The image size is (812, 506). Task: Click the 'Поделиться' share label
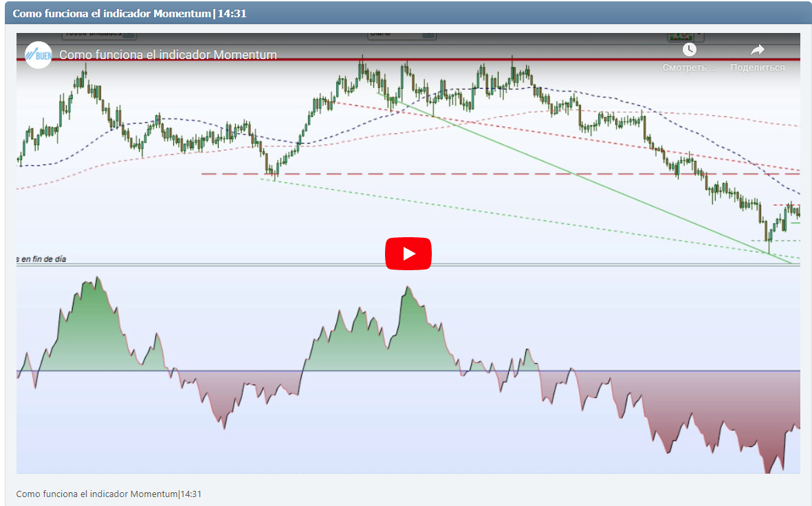[758, 67]
